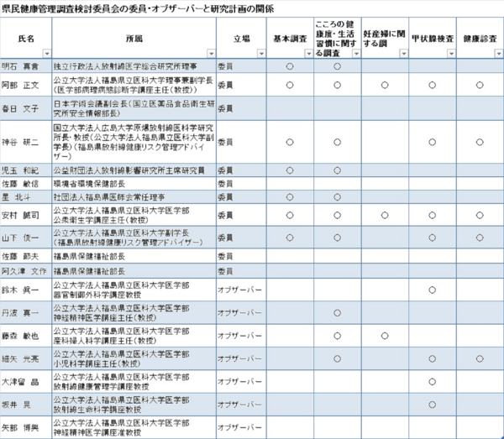
Task: Open the 妊産婦に関する調 column filter dropdown
Action: coord(404,54)
